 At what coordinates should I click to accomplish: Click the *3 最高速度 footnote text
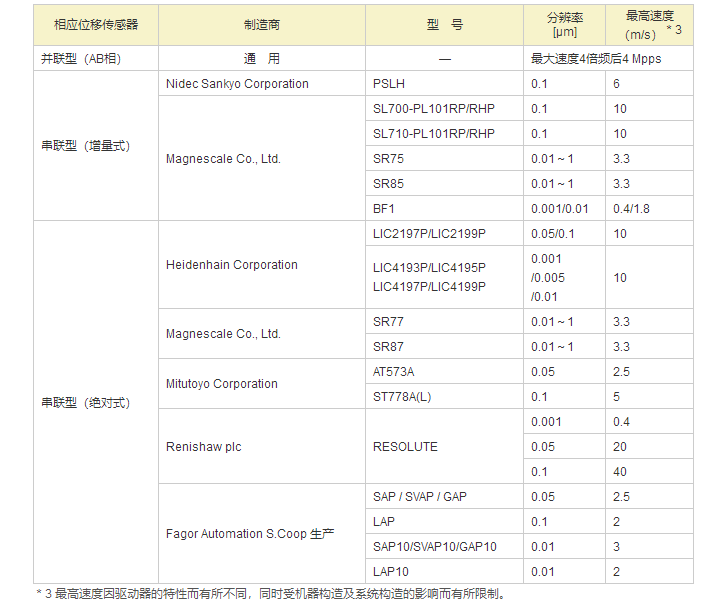[271, 593]
